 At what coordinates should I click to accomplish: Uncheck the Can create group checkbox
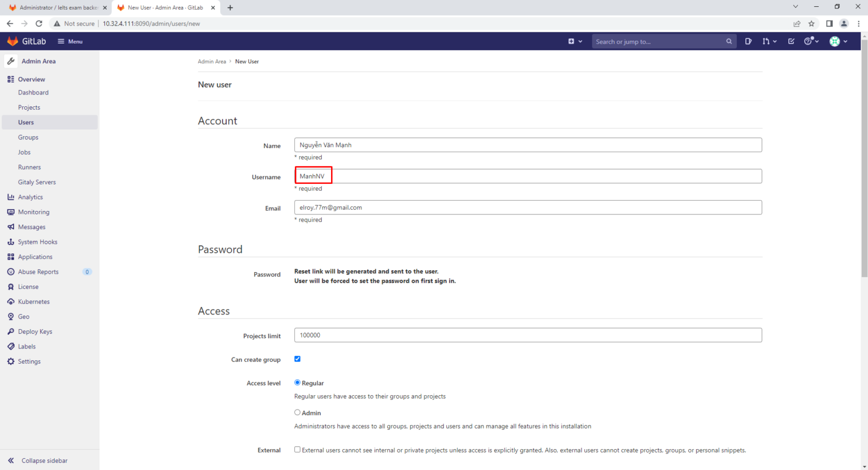(297, 359)
